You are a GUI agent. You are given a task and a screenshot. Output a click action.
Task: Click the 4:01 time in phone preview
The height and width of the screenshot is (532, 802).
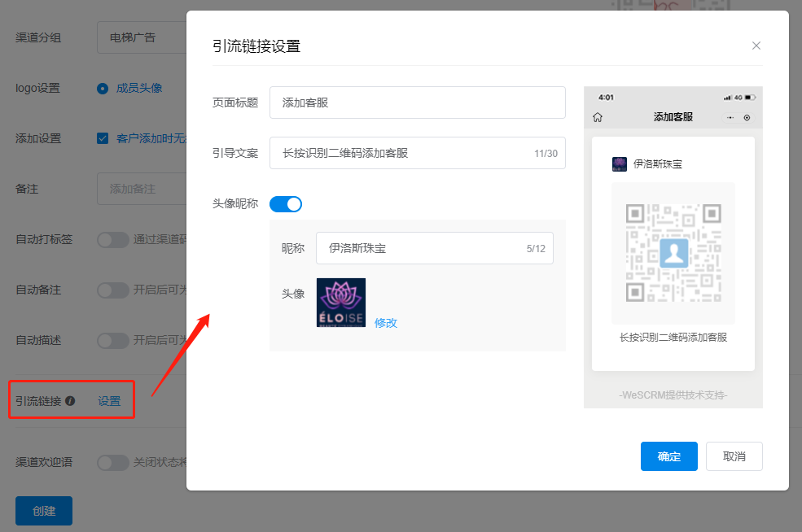606,98
